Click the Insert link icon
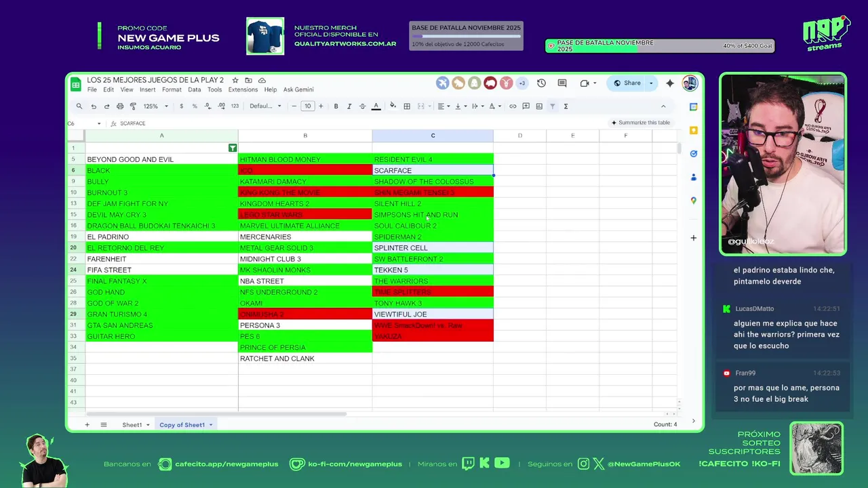This screenshot has height=488, width=868. point(513,106)
